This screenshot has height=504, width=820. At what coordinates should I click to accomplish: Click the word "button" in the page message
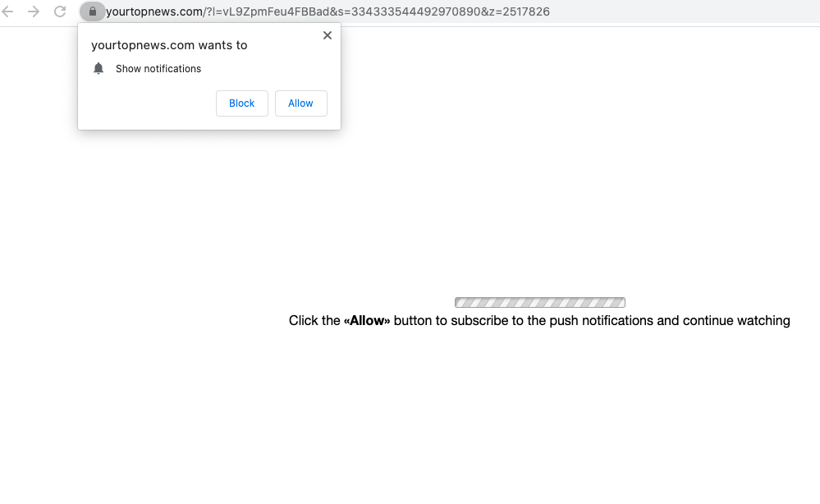coord(413,320)
